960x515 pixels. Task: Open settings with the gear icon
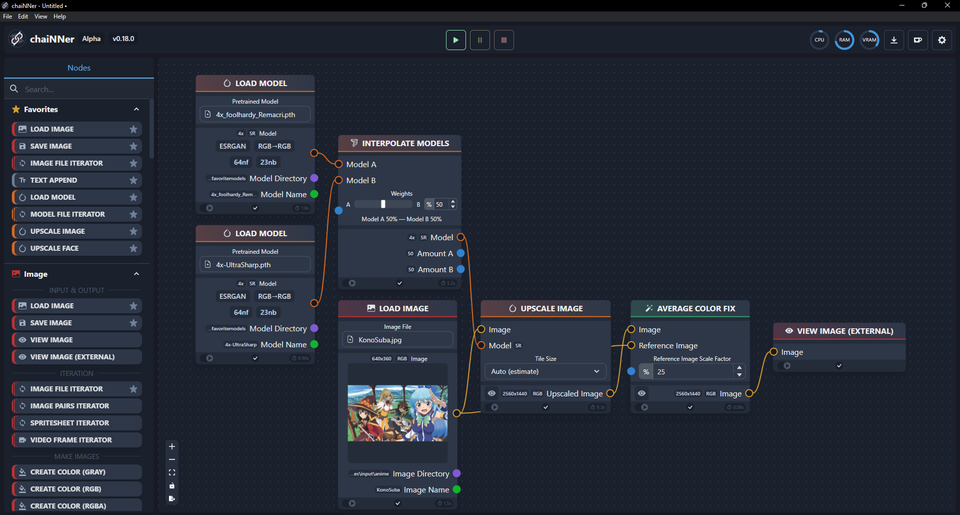[942, 40]
